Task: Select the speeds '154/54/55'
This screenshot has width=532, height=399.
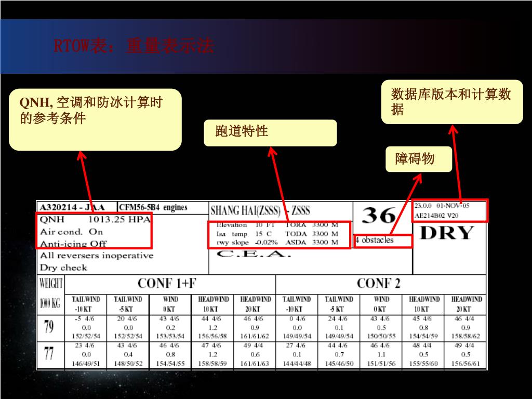Action: (170, 363)
